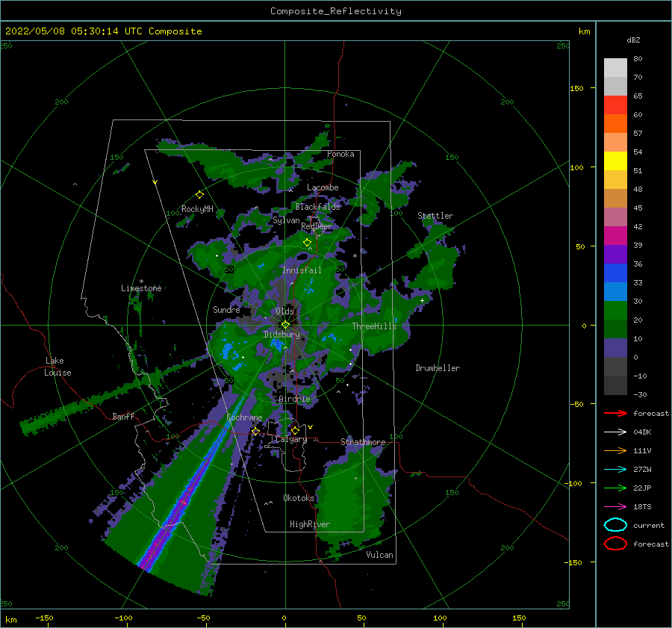Select the cyan 27ZW arrow icon
The height and width of the screenshot is (628, 672).
click(x=615, y=470)
